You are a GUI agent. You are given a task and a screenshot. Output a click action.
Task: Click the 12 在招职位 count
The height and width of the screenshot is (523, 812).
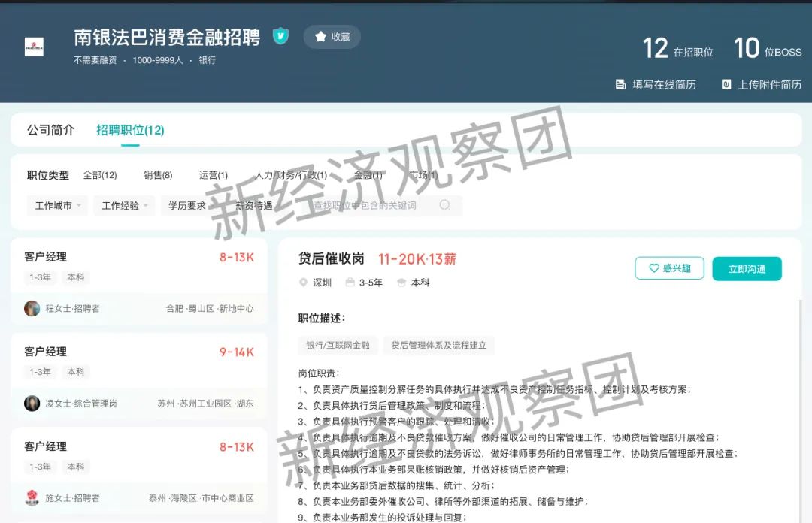[x=678, y=49]
